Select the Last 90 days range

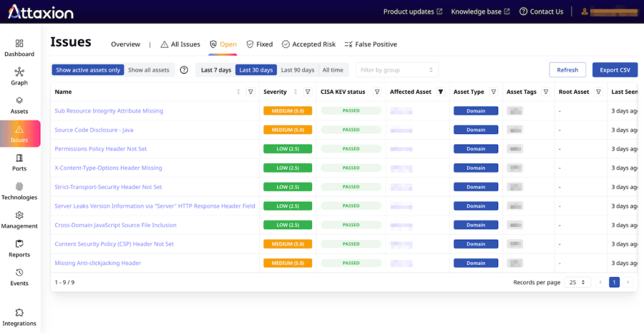click(x=297, y=70)
